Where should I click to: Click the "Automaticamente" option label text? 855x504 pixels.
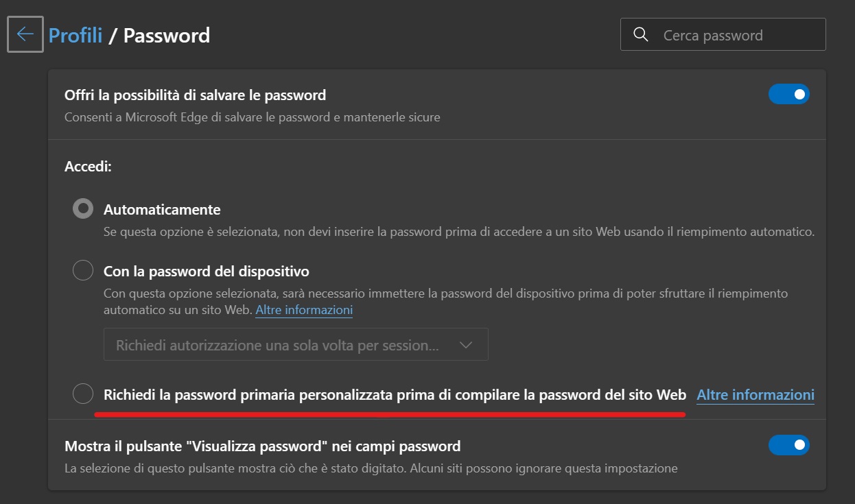(162, 210)
